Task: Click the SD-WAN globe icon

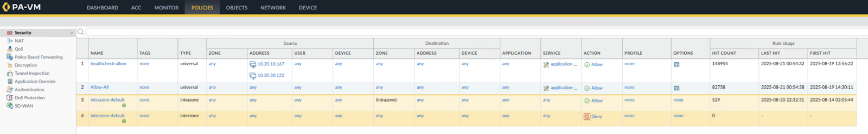Action: tap(9, 106)
